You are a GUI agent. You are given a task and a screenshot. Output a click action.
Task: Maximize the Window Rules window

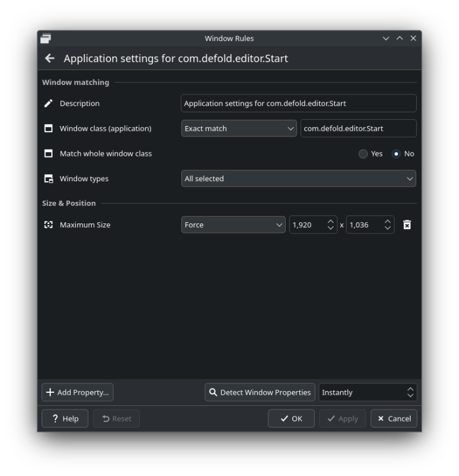pyautogui.click(x=400, y=38)
